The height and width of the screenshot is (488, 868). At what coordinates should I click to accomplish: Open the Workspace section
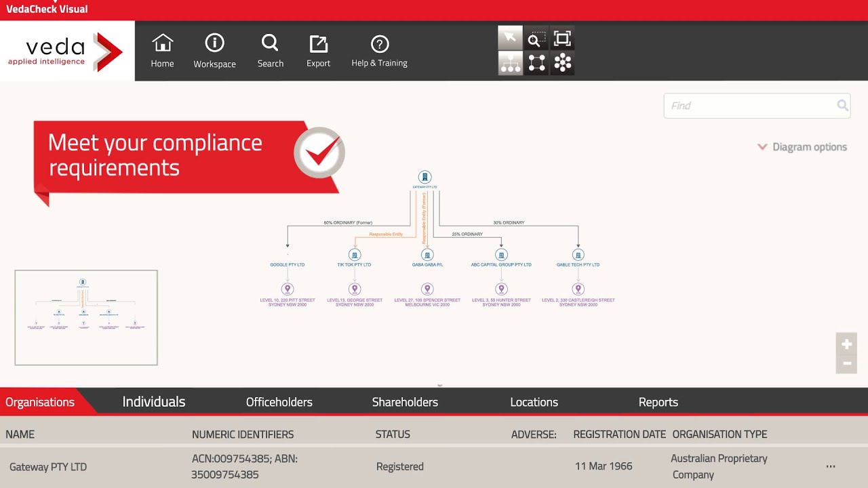point(214,52)
